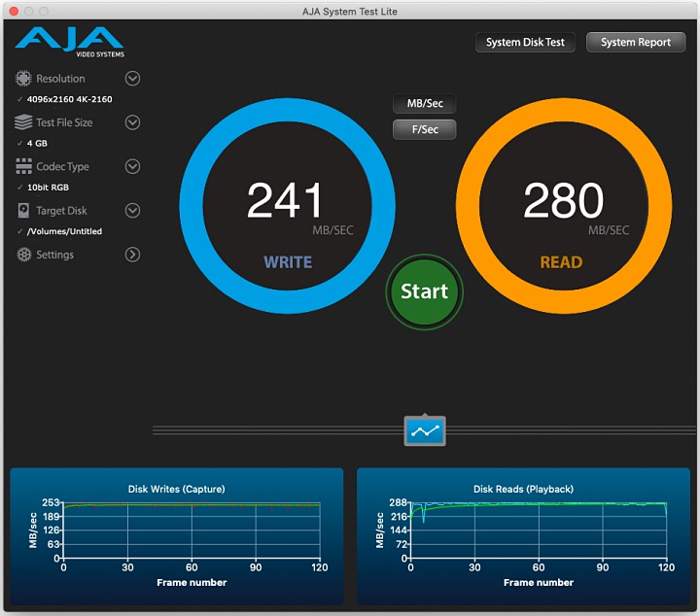The height and width of the screenshot is (616, 700).
Task: Click the Disk Reads (Playback) title
Action: (x=523, y=489)
